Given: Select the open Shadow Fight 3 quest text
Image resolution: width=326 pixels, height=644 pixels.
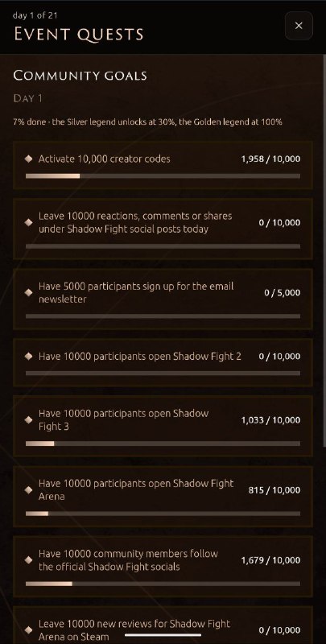Looking at the screenshot, I should pyautogui.click(x=124, y=419).
